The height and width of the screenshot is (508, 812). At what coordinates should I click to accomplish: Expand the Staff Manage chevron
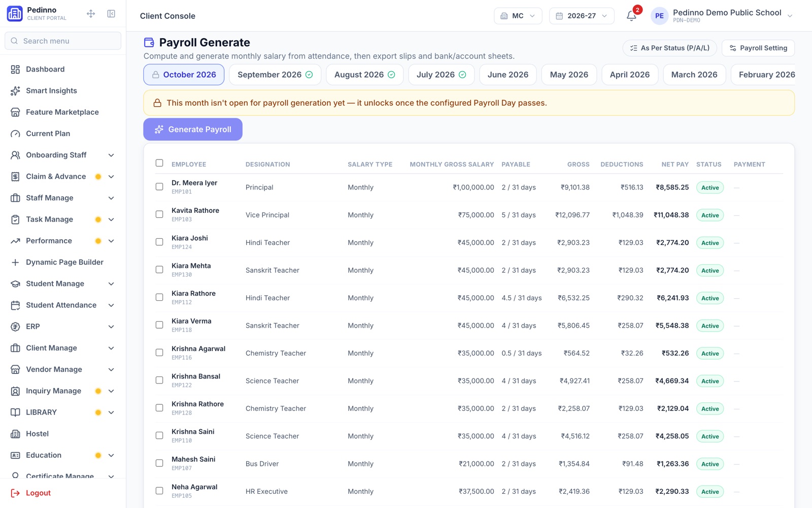click(x=111, y=198)
